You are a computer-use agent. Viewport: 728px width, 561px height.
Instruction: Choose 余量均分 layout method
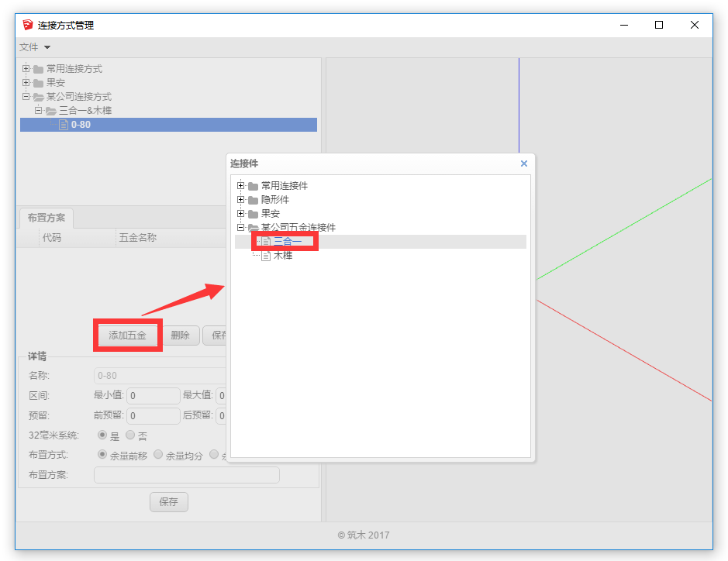pos(158,455)
